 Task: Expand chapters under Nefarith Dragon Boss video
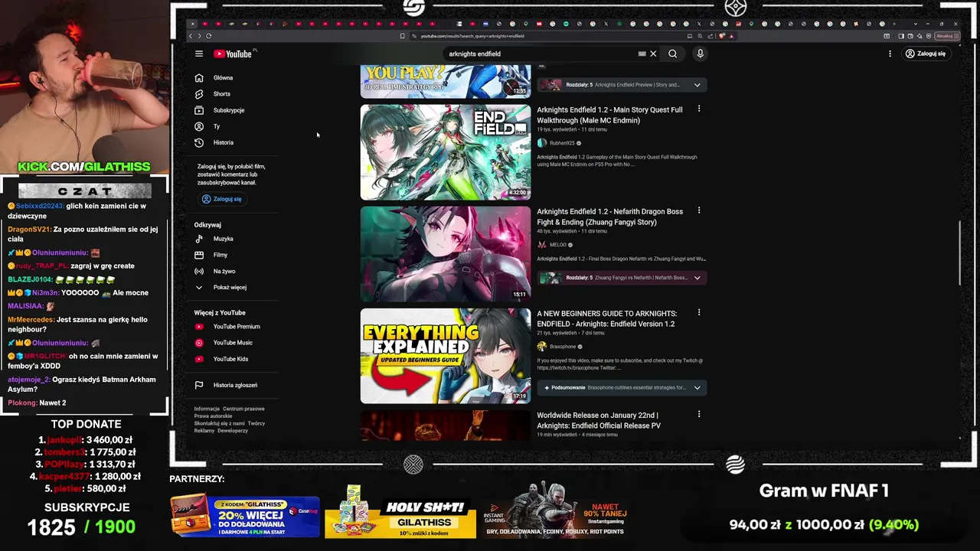(697, 278)
